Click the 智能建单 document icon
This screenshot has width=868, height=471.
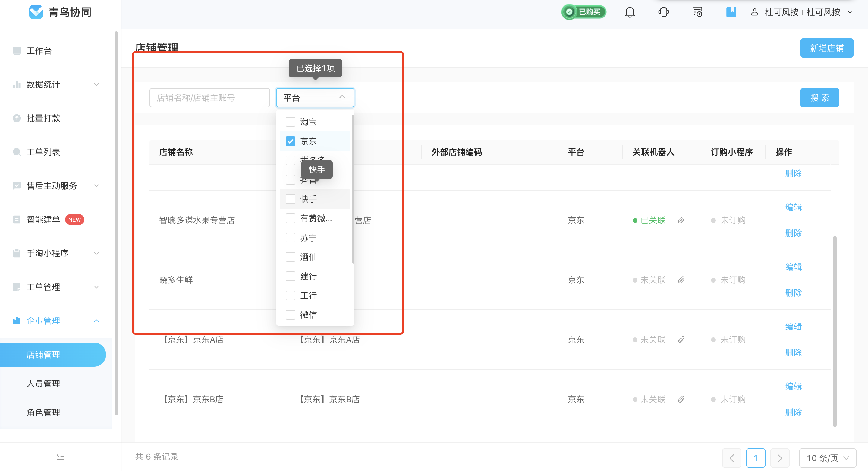click(17, 220)
